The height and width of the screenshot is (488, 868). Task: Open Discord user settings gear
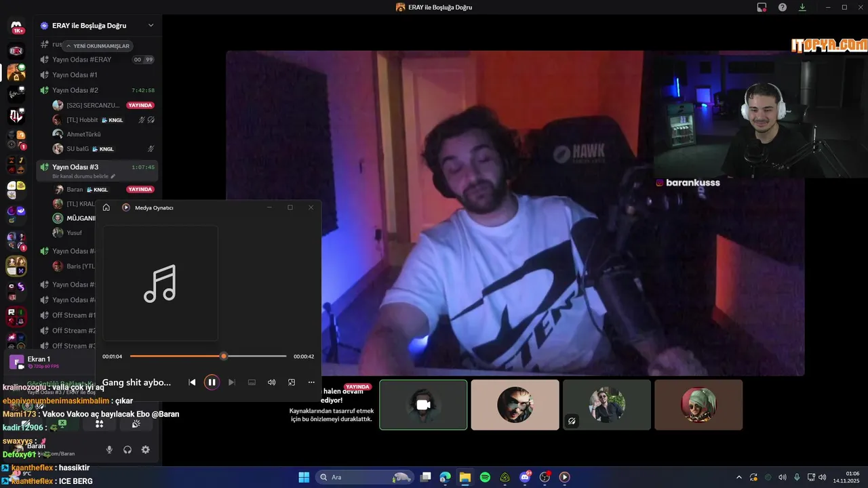145,449
